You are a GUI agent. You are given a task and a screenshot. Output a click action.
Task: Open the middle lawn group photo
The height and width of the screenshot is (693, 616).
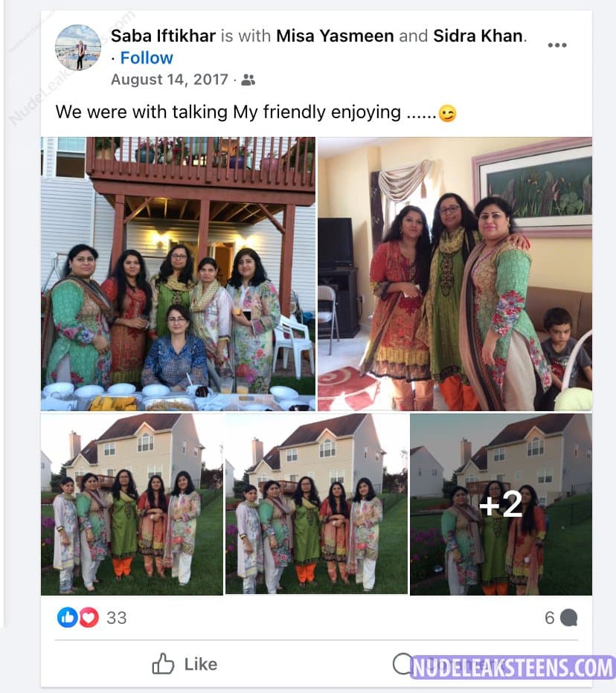[x=316, y=504]
